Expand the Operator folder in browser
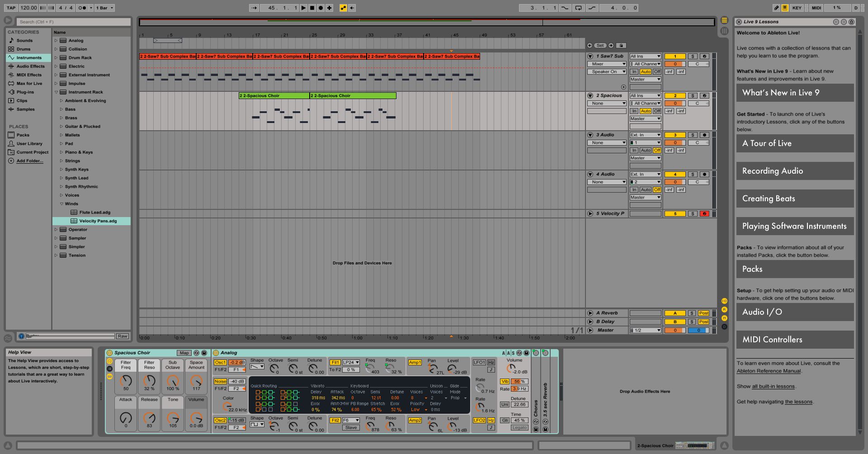 click(x=56, y=230)
